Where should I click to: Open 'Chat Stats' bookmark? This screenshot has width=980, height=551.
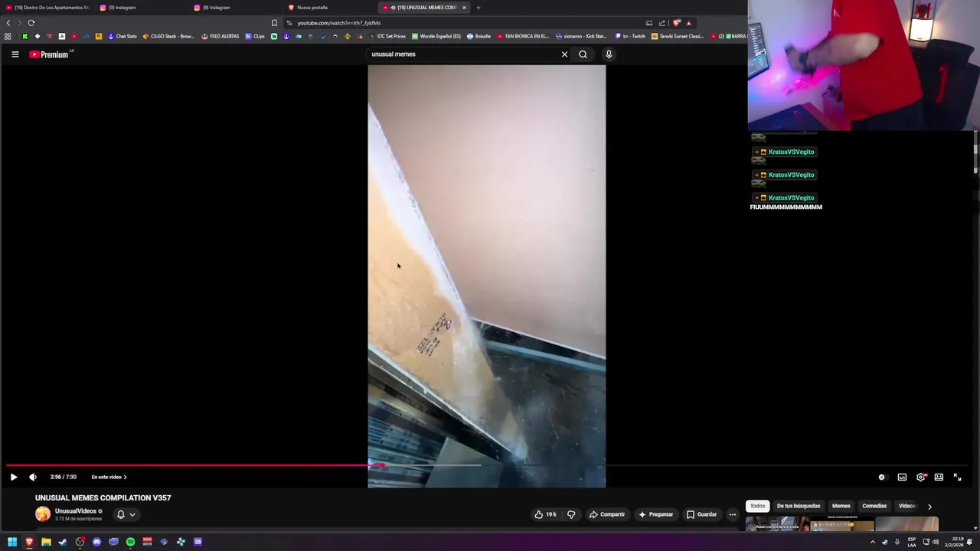(x=122, y=36)
